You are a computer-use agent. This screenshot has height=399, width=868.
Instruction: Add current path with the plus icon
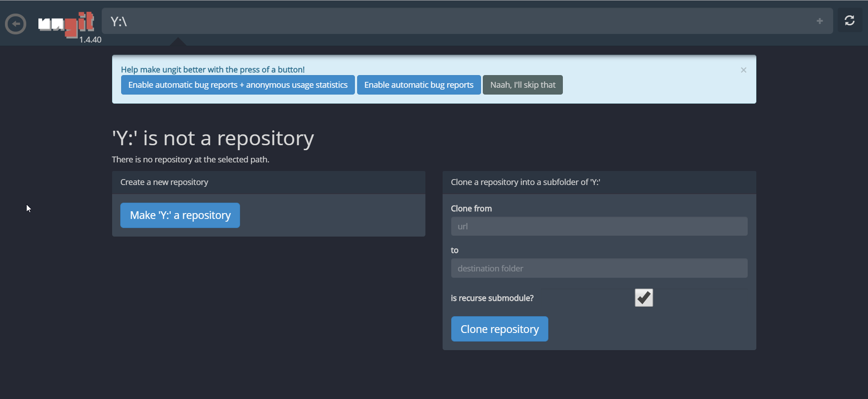820,21
